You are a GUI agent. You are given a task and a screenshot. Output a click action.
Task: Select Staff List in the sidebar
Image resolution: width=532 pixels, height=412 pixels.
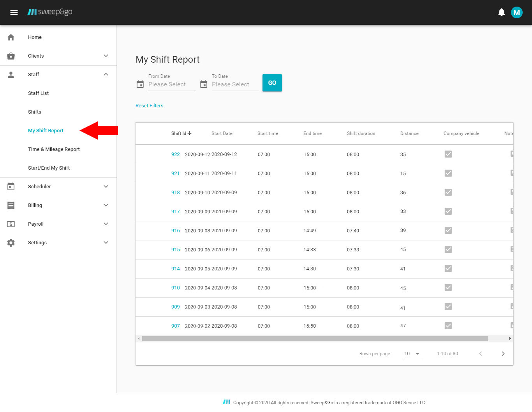38,93
